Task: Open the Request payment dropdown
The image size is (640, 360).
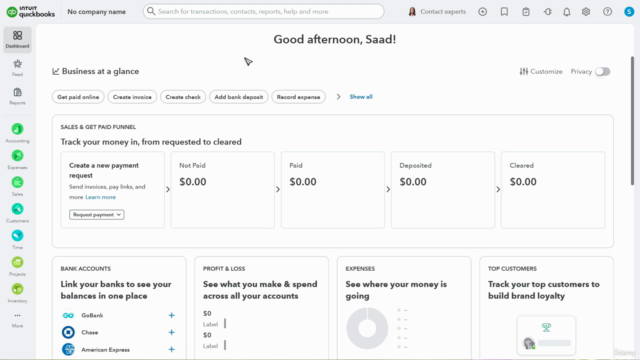Action: (97, 215)
